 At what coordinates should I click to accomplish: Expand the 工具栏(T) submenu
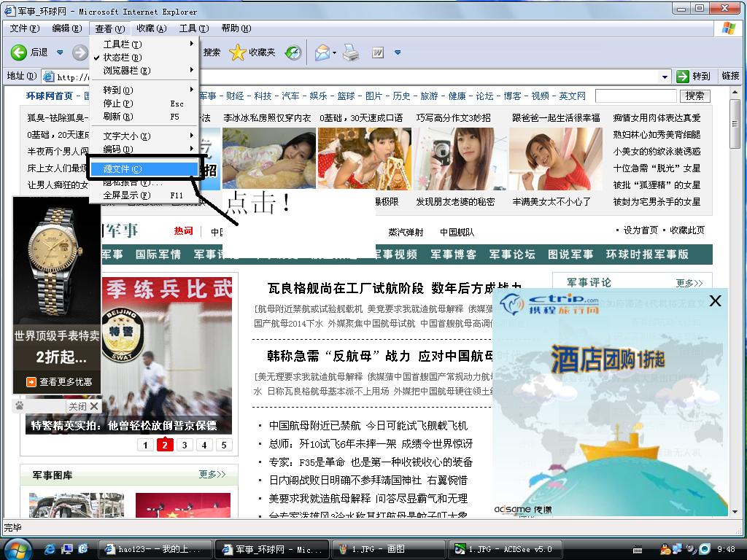[x=144, y=44]
